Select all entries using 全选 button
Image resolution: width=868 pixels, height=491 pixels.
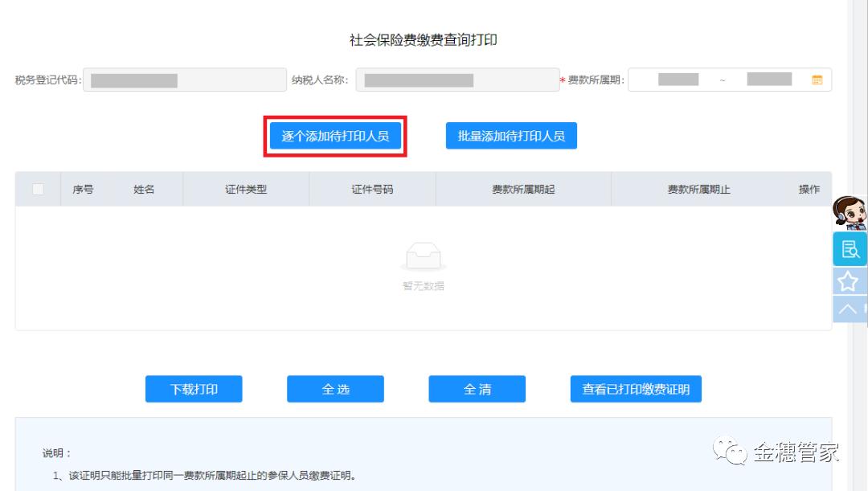[x=335, y=389]
